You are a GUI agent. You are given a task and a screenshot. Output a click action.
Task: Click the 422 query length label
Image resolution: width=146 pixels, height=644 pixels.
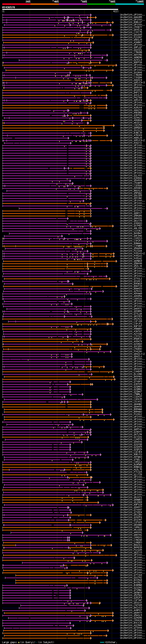coord(115,11)
